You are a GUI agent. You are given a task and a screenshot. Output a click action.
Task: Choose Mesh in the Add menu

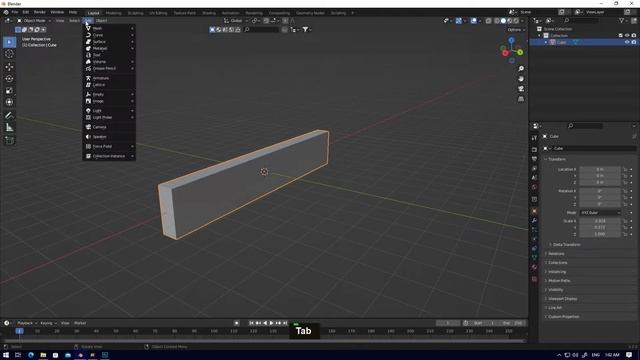click(x=109, y=28)
